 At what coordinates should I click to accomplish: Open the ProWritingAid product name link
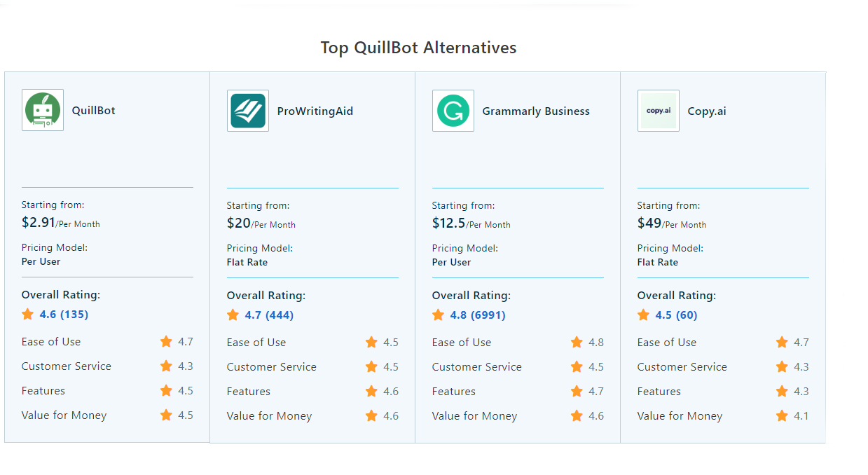(315, 111)
